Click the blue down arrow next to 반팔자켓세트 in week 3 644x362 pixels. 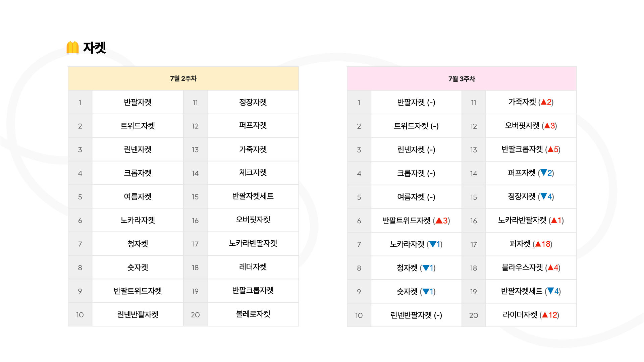(x=550, y=291)
